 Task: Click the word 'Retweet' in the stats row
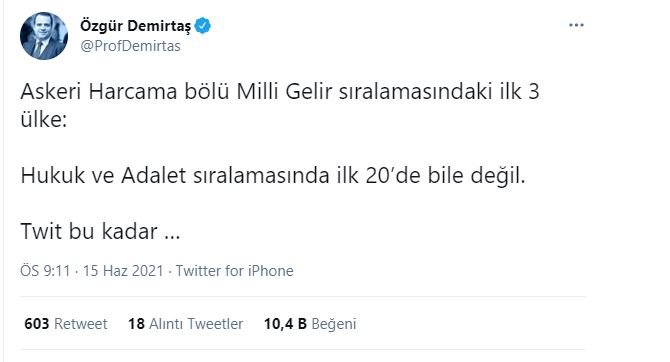(x=80, y=324)
